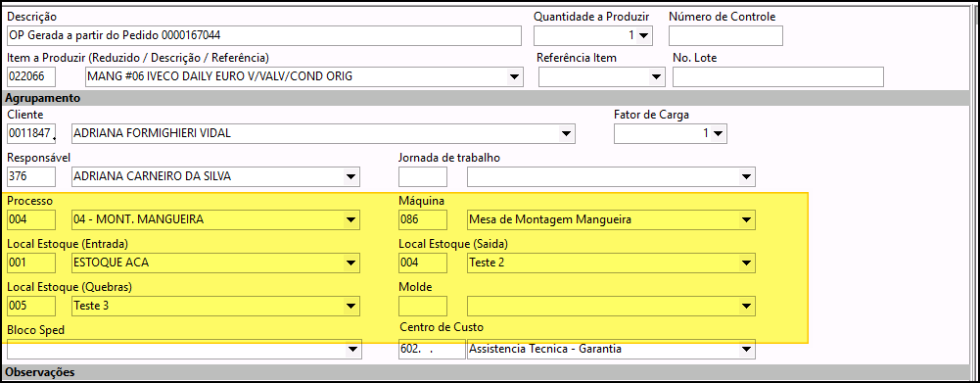This screenshot has width=980, height=383.
Task: Click the Descrição label
Action: (31, 17)
